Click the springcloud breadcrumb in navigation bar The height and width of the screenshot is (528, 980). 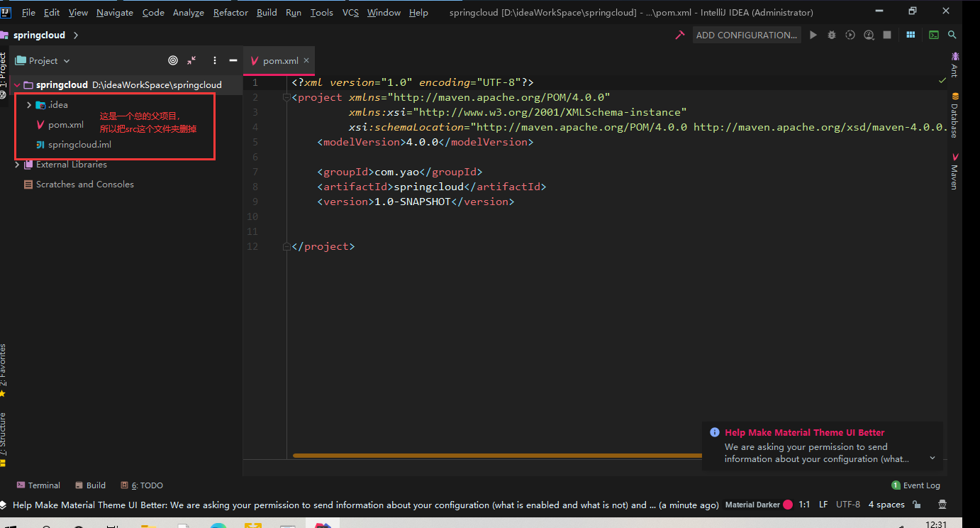click(39, 35)
